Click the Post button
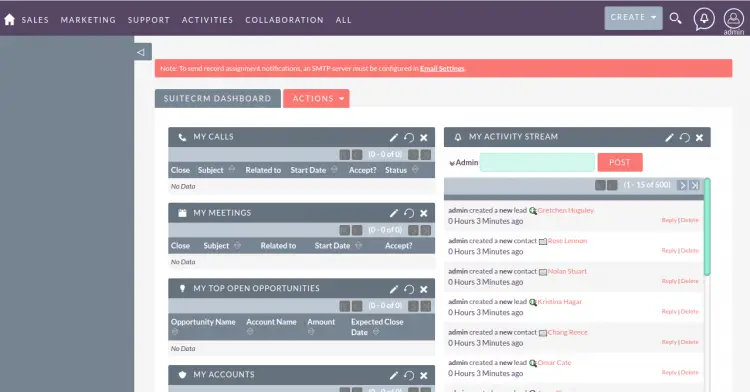 [620, 162]
